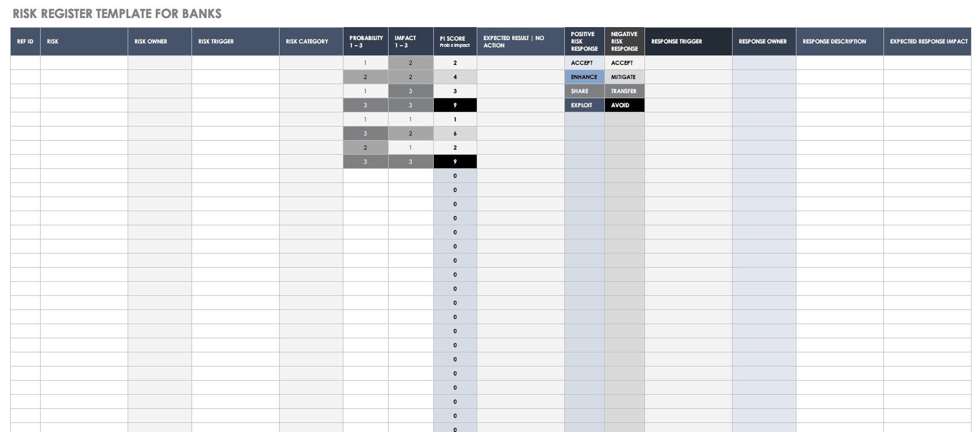The image size is (980, 432).
Task: Click the ENHANCE response cell
Action: [x=585, y=77]
